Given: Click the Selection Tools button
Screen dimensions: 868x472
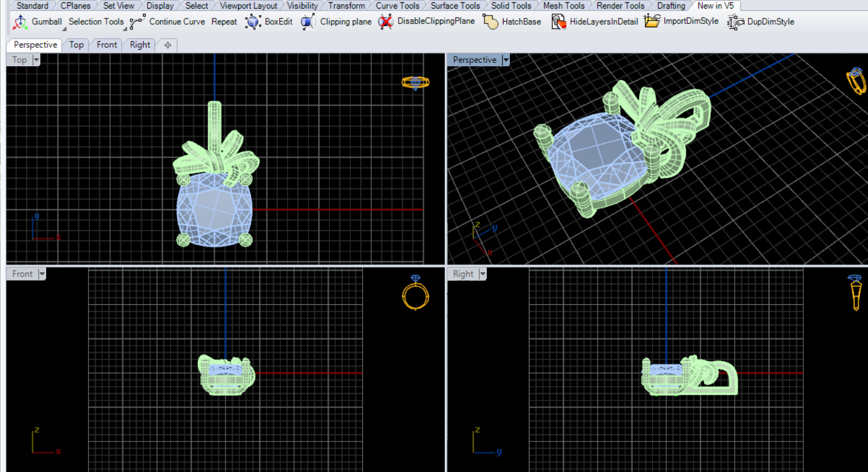Looking at the screenshot, I should [x=96, y=22].
